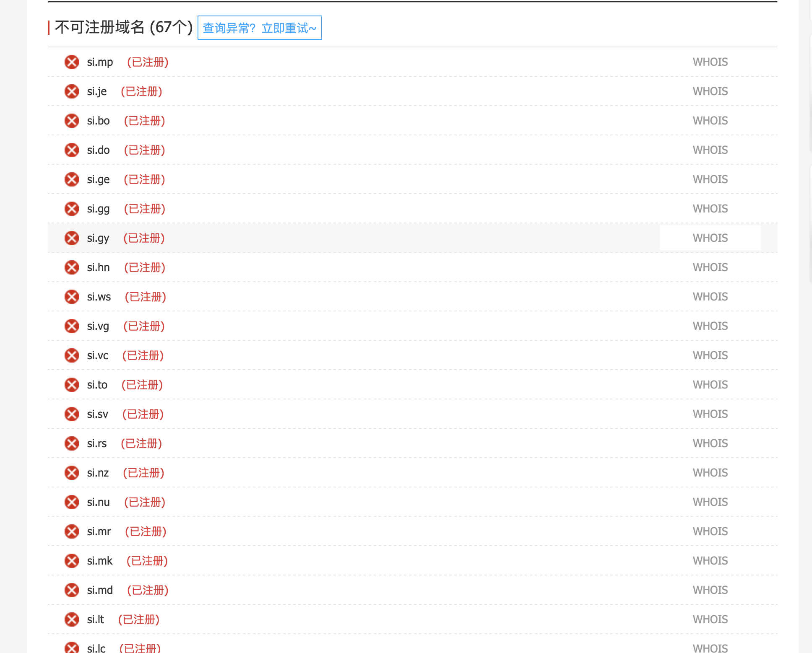Screen dimensions: 812x653
Task: Click the (已注册) status next to si.nu
Action: tap(145, 502)
